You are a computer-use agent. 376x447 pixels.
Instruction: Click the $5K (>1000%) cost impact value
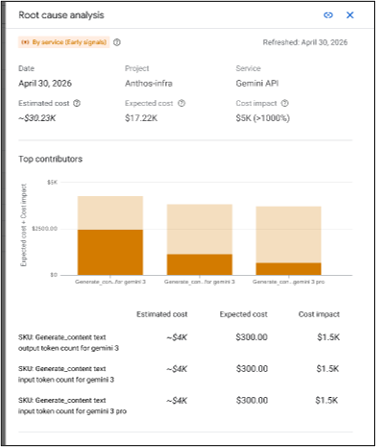click(263, 118)
